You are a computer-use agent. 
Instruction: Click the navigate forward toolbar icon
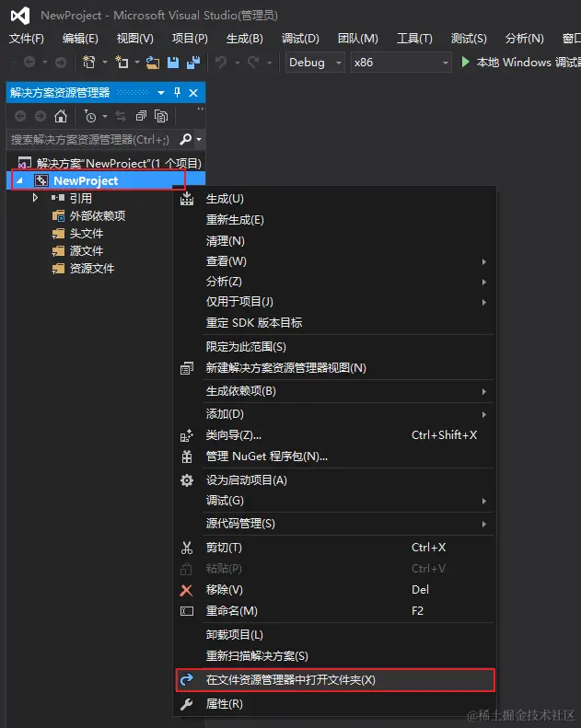61,63
